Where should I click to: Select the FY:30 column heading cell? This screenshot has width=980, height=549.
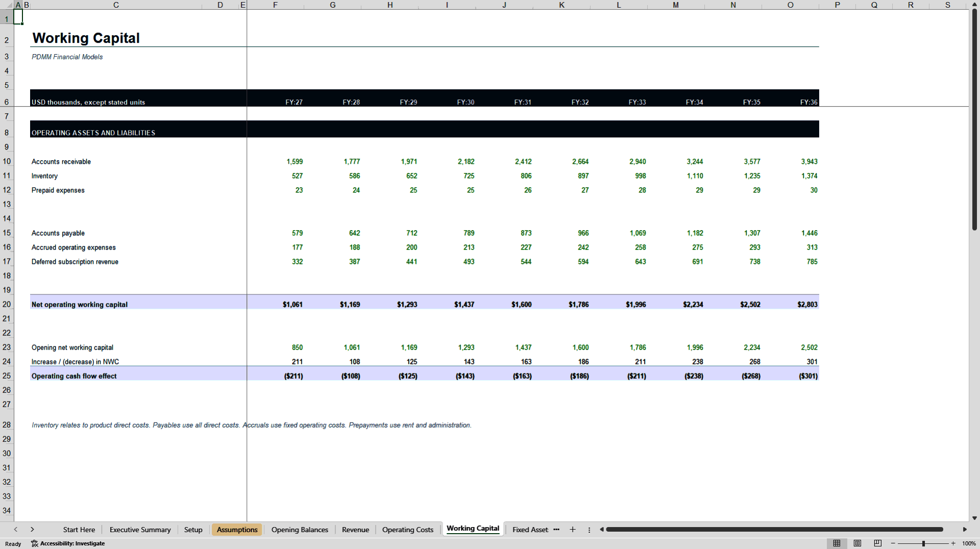click(x=465, y=102)
